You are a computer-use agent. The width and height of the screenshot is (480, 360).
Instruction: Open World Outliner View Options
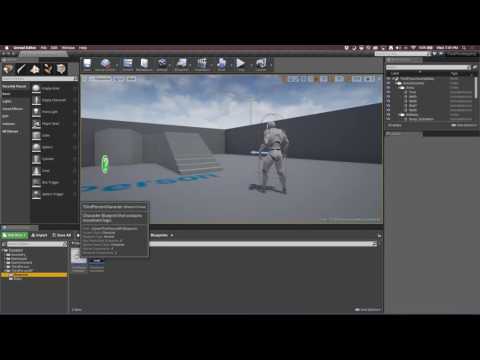464,125
